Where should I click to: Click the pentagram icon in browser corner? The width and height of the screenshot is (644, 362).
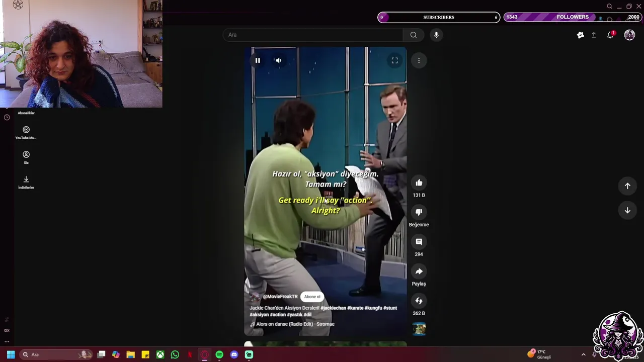tap(18, 5)
